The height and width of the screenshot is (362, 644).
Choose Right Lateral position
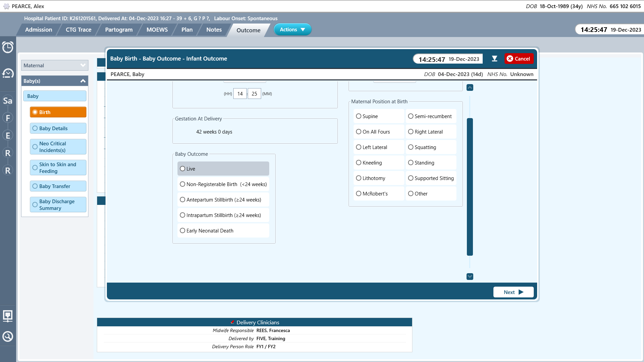coord(431,132)
